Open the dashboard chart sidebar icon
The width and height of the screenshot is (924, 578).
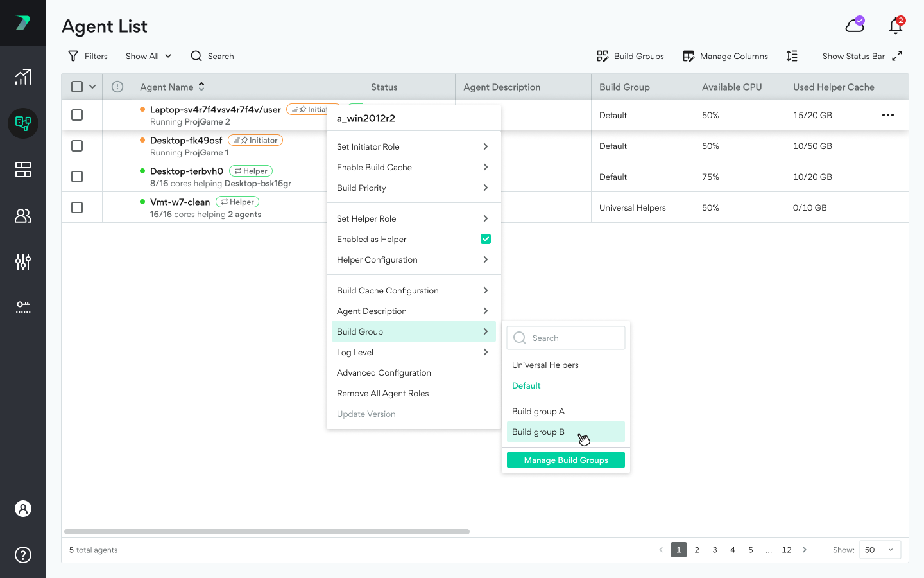coord(23,77)
